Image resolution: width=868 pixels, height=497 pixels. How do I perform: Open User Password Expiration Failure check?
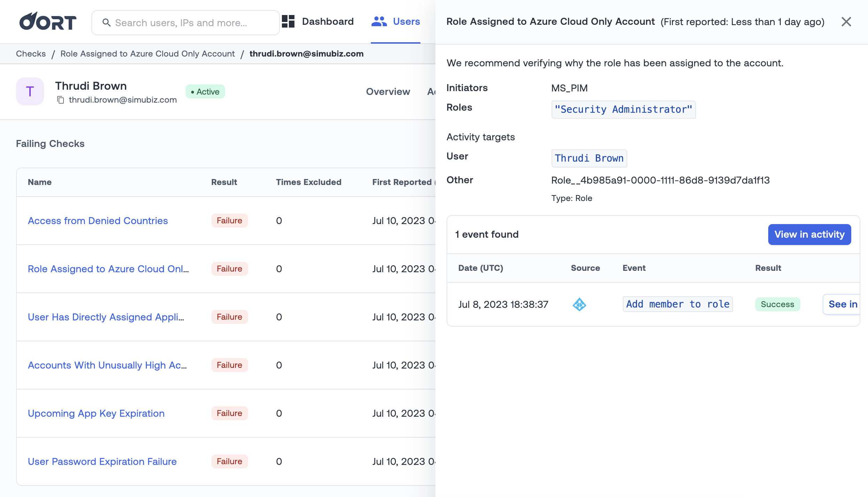click(x=102, y=461)
